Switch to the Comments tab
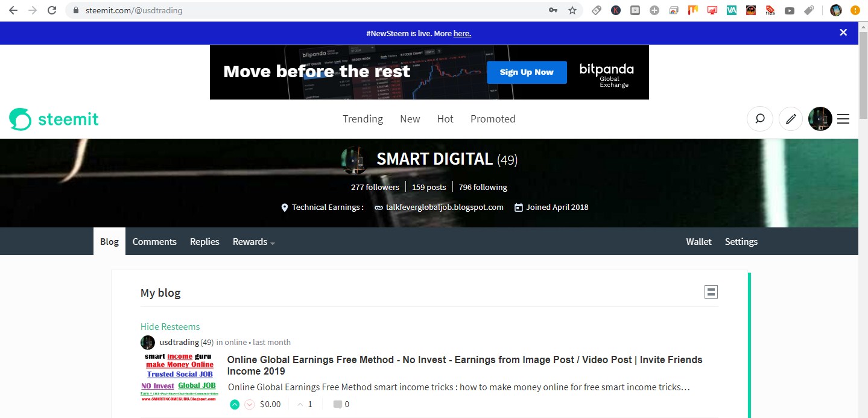The image size is (868, 418). [x=154, y=241]
